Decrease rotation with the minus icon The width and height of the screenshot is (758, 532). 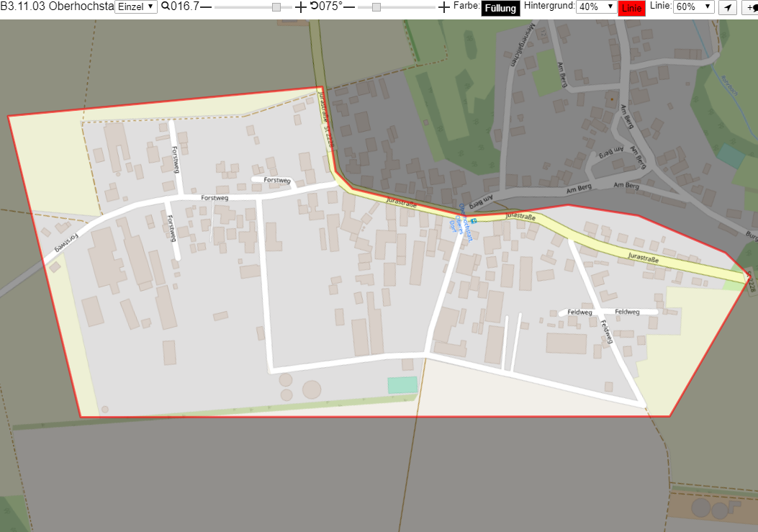pyautogui.click(x=350, y=6)
